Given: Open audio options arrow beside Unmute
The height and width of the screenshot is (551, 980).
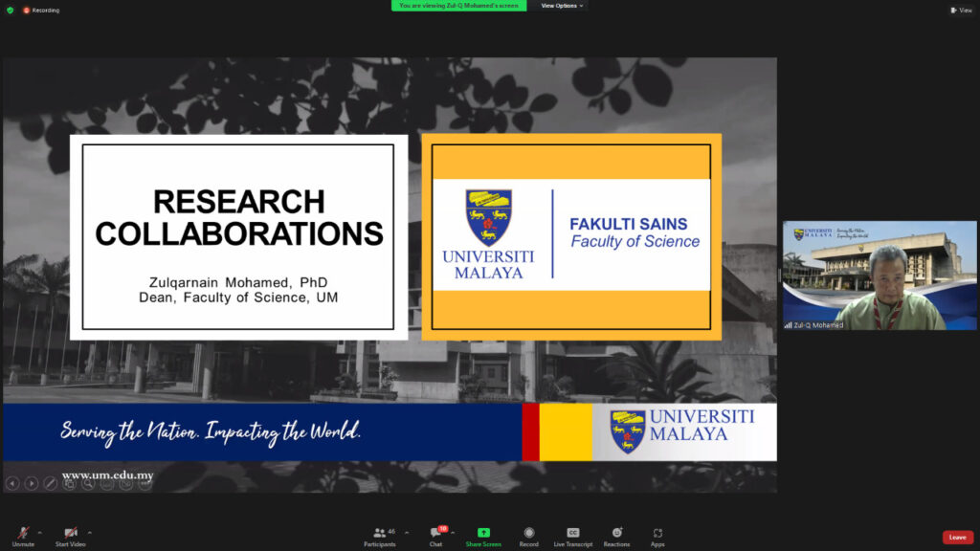Looking at the screenshot, I should [x=40, y=533].
